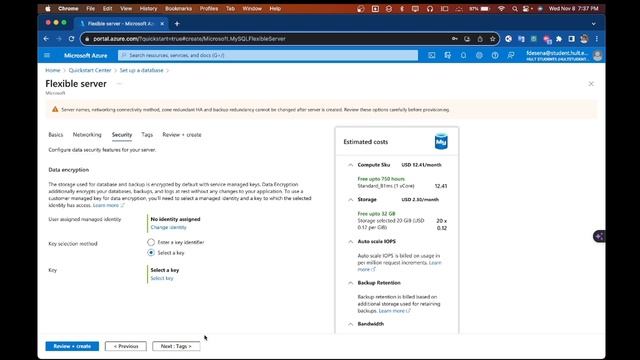Open Learn more link for Auto scale IOPS
Screen dimensions: 640x360
(400, 266)
